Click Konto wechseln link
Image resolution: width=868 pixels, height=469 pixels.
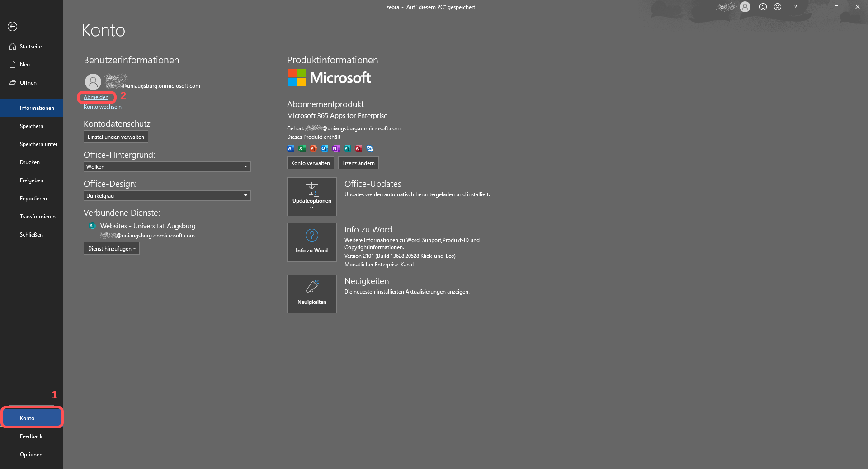click(x=103, y=107)
